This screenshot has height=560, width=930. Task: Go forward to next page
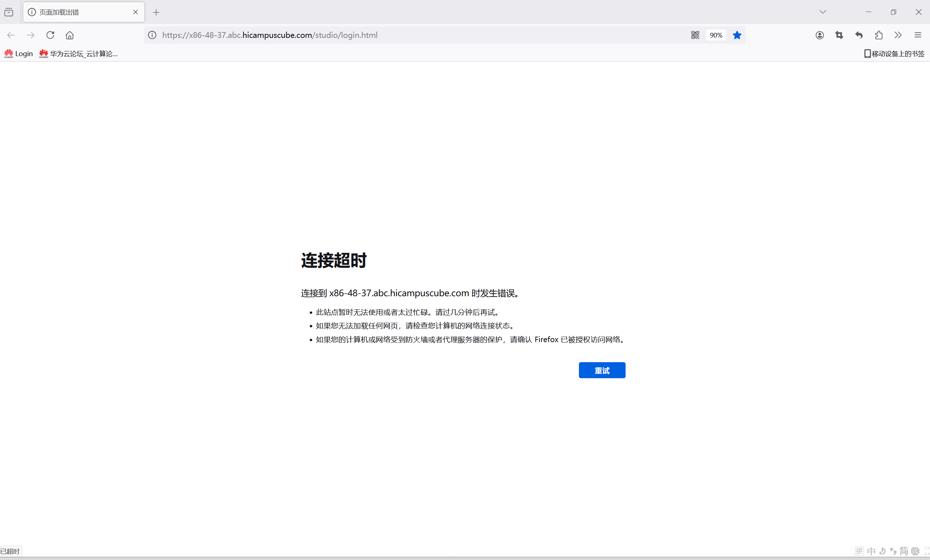coord(31,35)
